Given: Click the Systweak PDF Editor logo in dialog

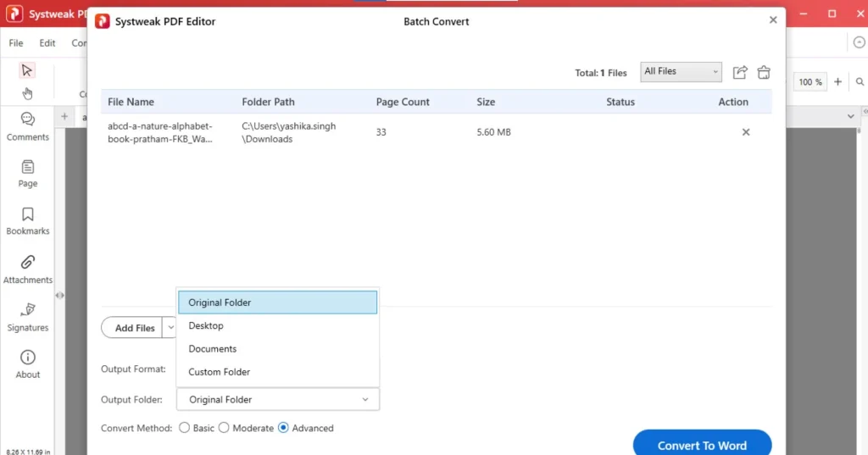Looking at the screenshot, I should [x=103, y=21].
